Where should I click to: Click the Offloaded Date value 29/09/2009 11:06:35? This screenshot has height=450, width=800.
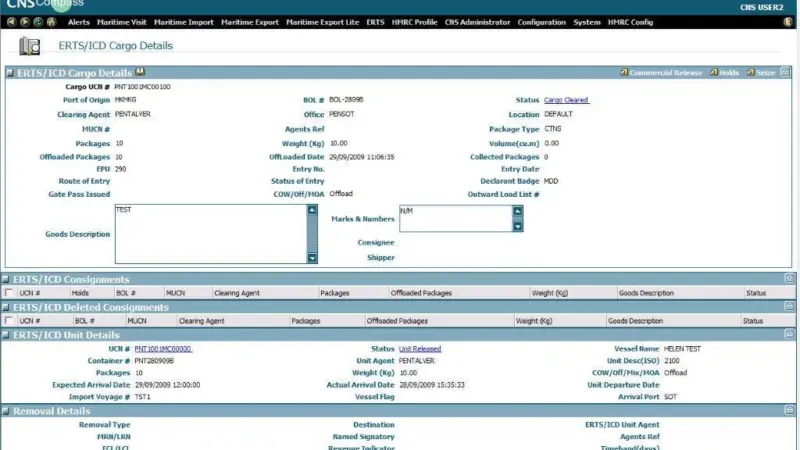362,157
